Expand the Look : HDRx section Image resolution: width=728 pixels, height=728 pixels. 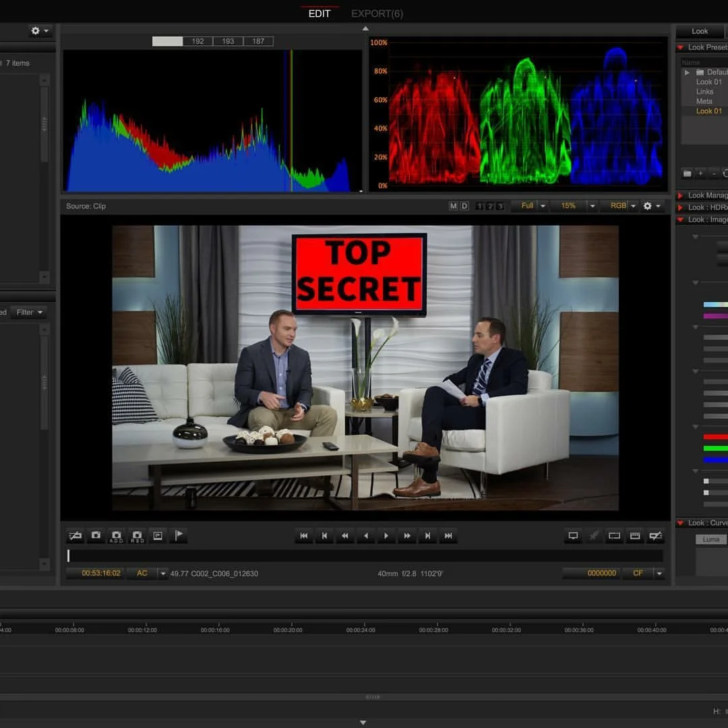[680, 208]
